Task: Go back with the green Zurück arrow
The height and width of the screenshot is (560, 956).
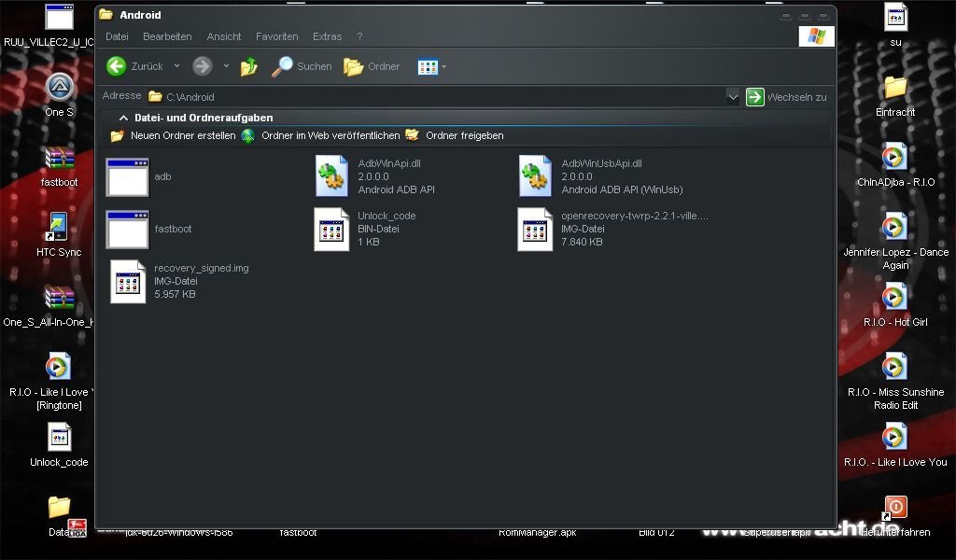Action: 116,66
